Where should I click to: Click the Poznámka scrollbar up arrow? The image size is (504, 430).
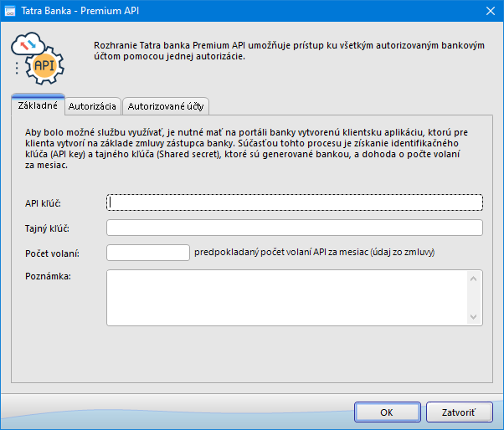pos(473,279)
